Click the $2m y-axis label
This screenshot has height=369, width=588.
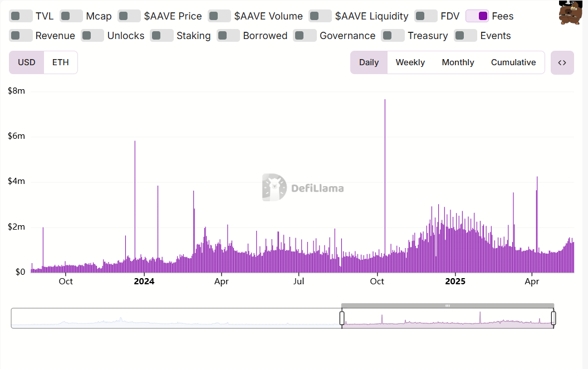(x=16, y=227)
